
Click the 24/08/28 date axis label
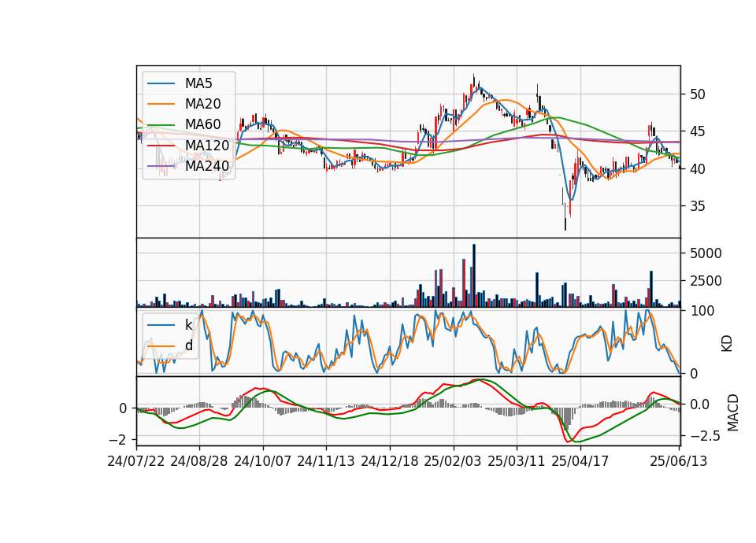[199, 461]
